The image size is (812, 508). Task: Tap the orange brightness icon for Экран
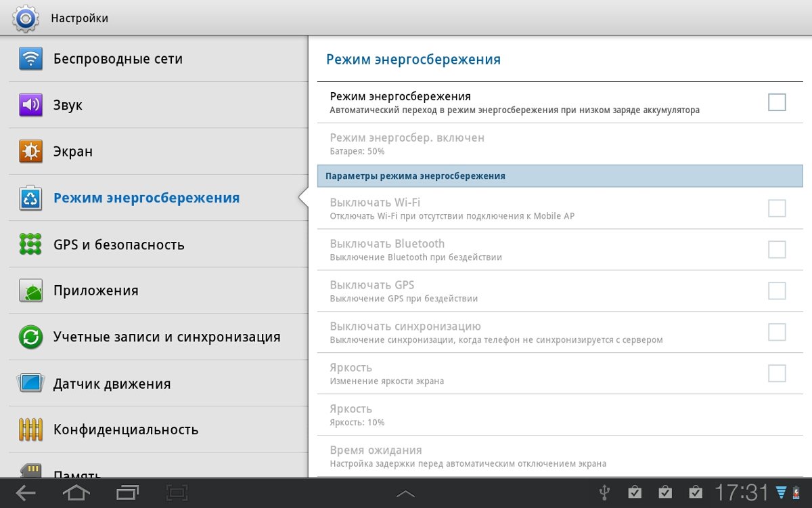(x=30, y=152)
